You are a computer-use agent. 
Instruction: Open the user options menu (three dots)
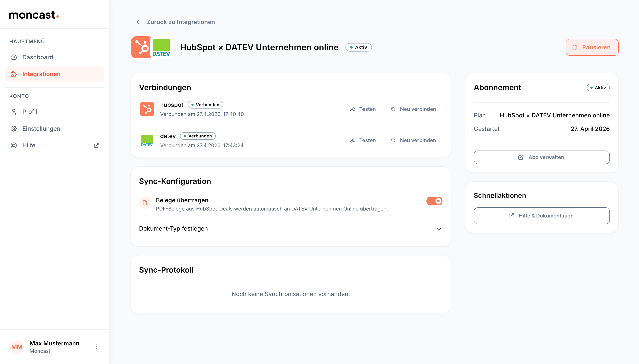tap(97, 347)
